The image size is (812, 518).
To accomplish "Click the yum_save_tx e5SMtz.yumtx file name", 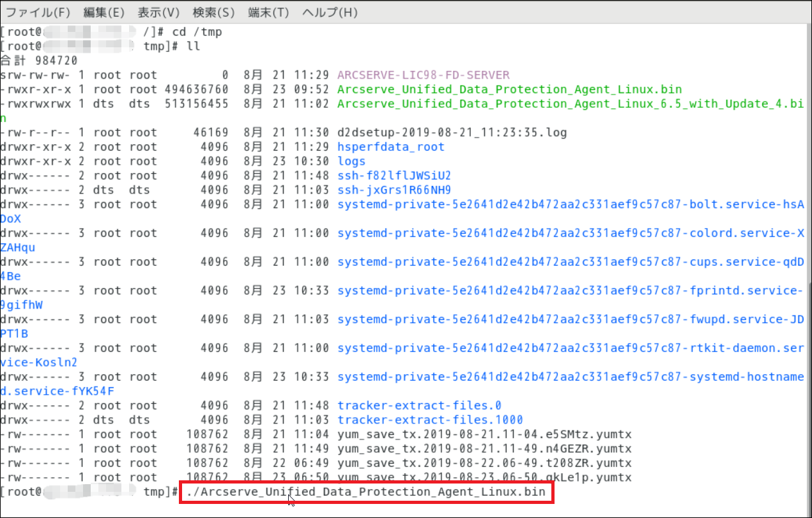I will pyautogui.click(x=484, y=434).
